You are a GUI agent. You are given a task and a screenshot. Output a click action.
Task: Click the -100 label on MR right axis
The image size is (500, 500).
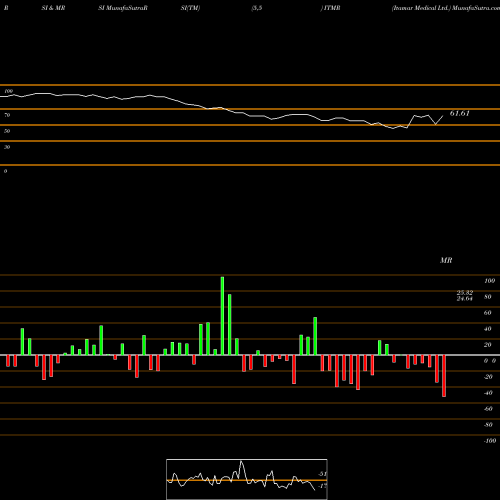490,441
